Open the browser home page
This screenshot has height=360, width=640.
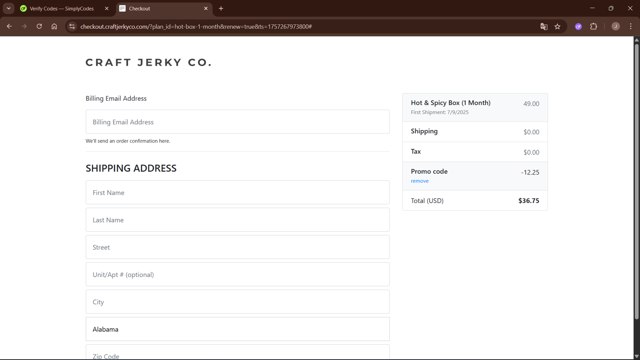coord(54,26)
